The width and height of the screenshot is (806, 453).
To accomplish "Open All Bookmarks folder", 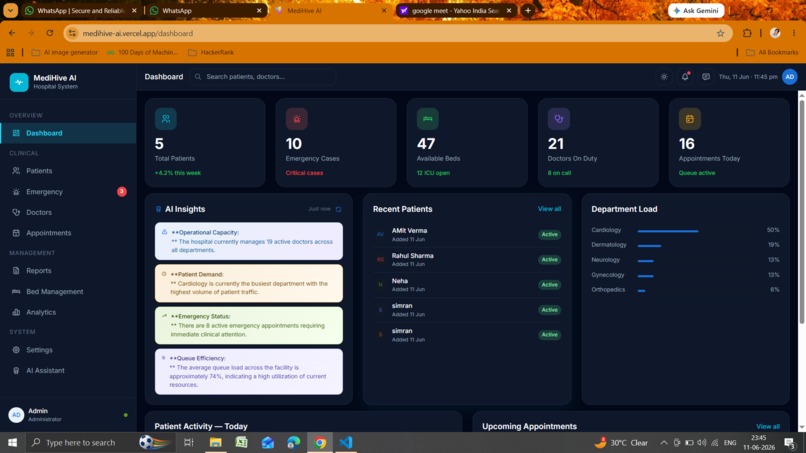I will coord(772,52).
